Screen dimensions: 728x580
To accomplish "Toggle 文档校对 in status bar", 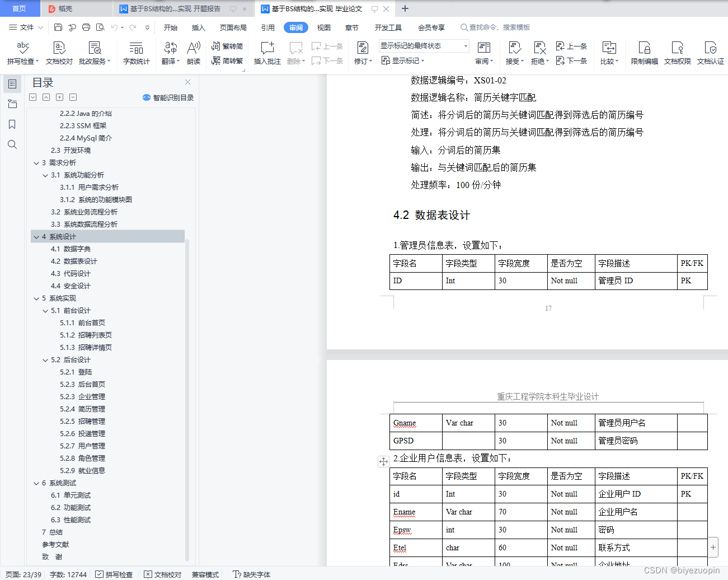I will coord(163,574).
